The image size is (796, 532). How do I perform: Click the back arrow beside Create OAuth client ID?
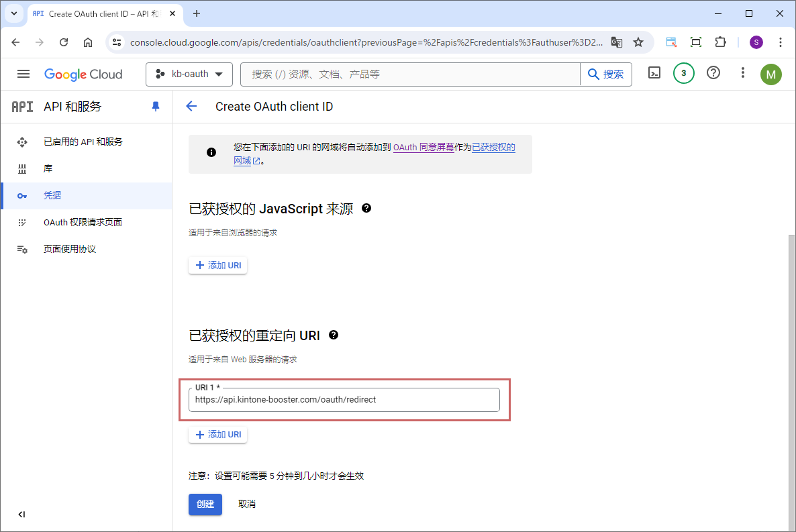pyautogui.click(x=191, y=107)
